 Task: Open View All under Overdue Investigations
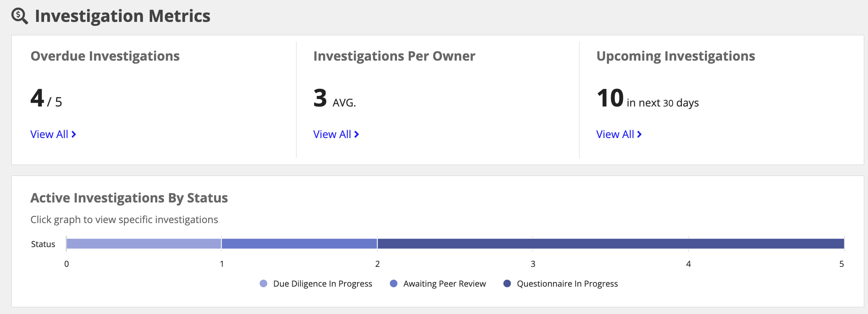coord(53,134)
